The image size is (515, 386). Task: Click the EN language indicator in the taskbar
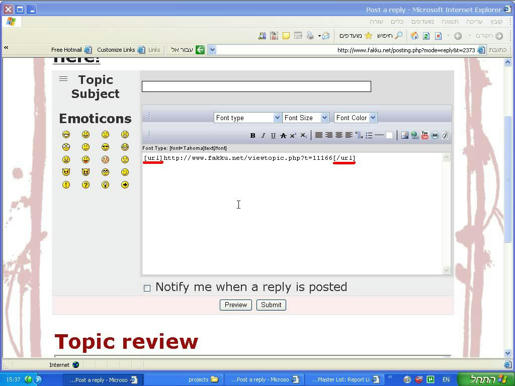point(446,379)
